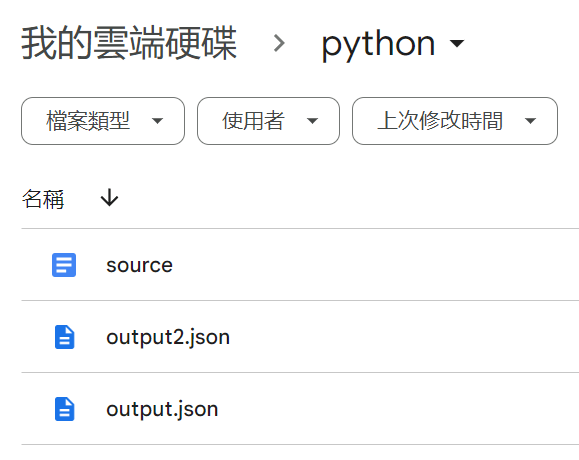579x460 pixels.
Task: Open the 使用者 filter dropdown
Action: (268, 121)
